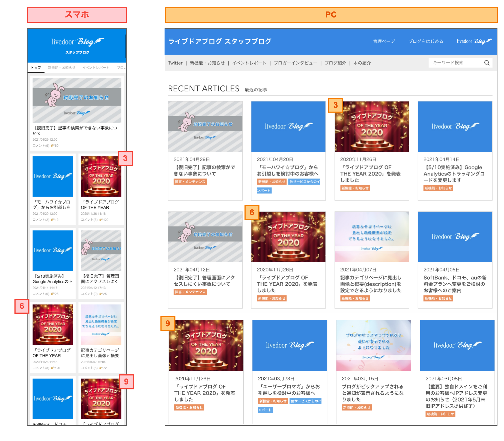This screenshot has height=441, width=504.
Task: Click thumbnail of the 2021年03月08日 PC article
Action: pos(457,345)
